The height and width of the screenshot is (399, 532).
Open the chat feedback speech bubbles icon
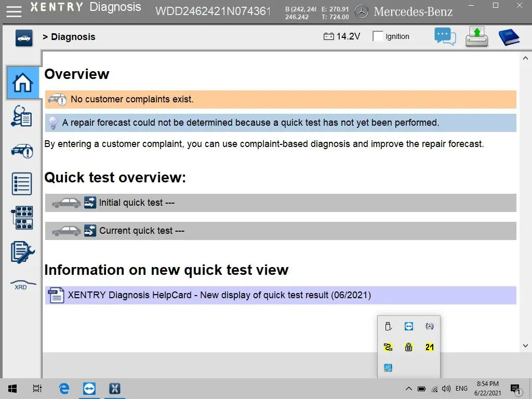coord(445,36)
